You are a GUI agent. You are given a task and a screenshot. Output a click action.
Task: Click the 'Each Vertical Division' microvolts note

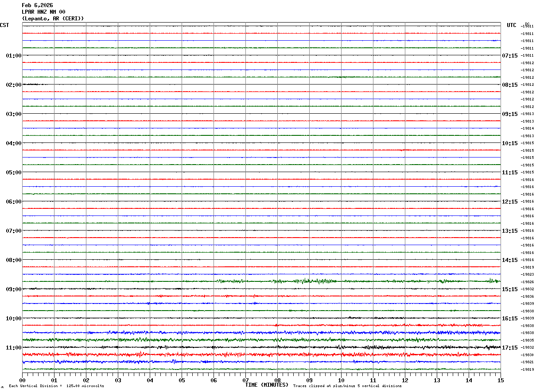[56, 386]
